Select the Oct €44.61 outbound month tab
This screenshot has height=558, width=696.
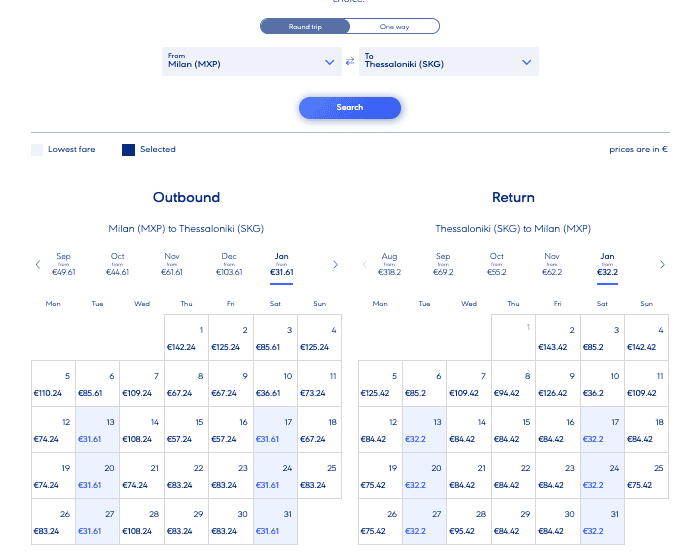(x=118, y=264)
